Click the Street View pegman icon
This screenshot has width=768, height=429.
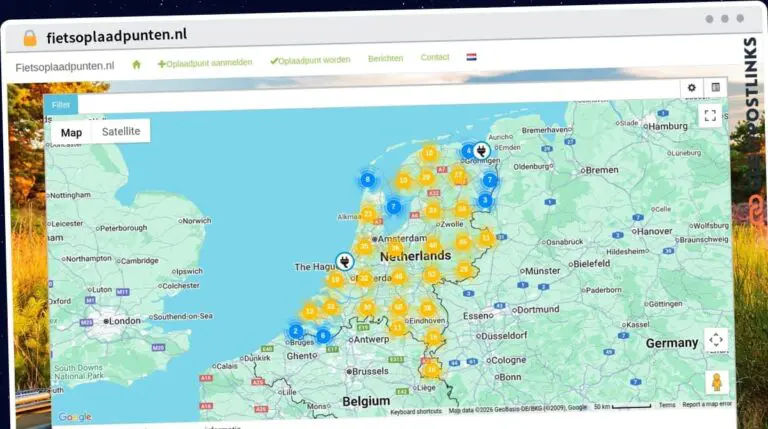tap(716, 381)
